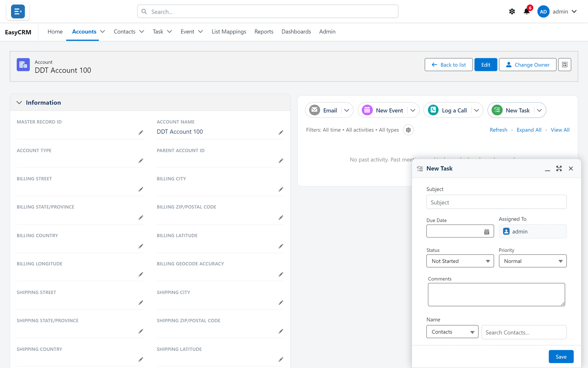
Task: Open the Reports tab
Action: (x=264, y=31)
